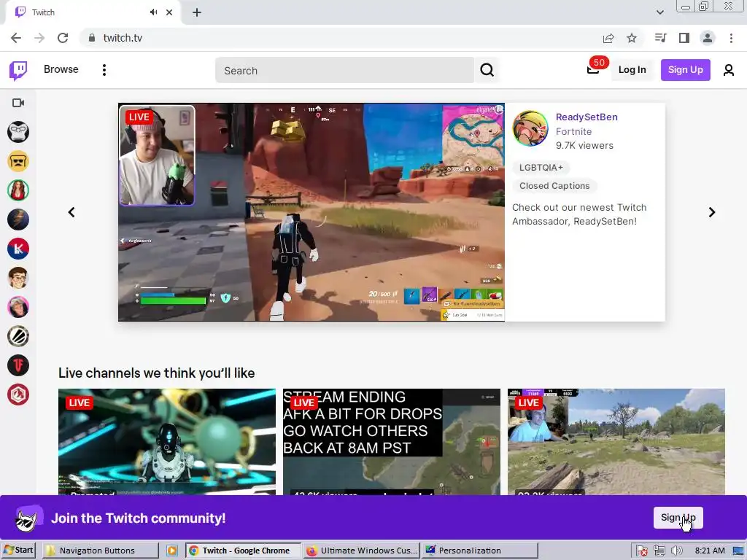The height and width of the screenshot is (560, 747).
Task: Open the Chrome profile avatar
Action: (x=708, y=38)
